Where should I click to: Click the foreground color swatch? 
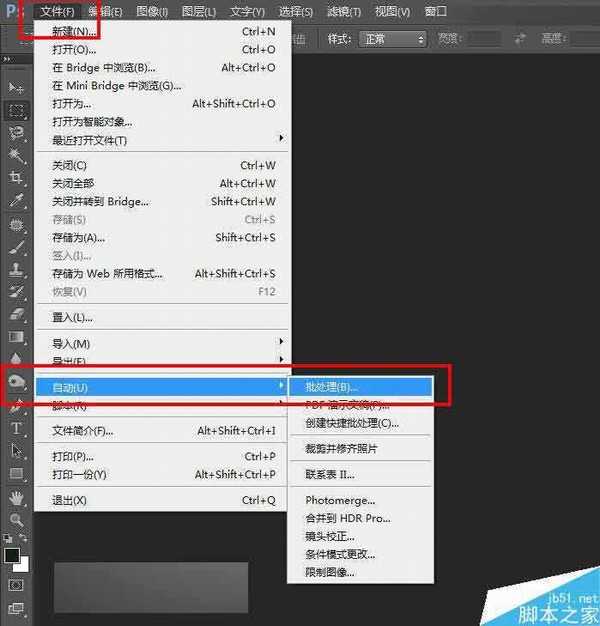pos(12,554)
